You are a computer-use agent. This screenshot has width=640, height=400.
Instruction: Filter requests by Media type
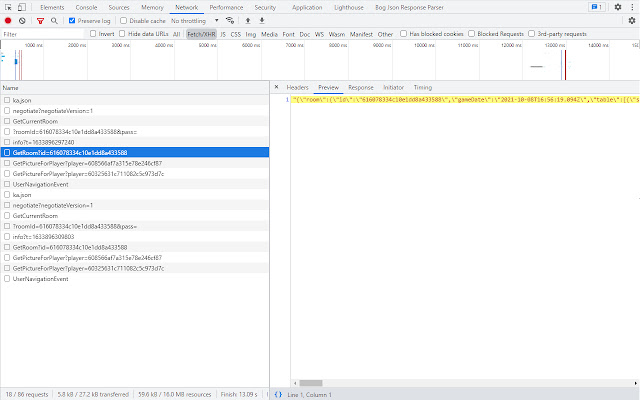click(x=269, y=34)
